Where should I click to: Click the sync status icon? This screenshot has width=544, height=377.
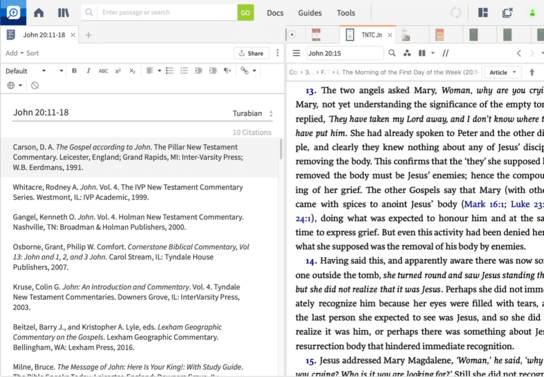click(x=456, y=13)
